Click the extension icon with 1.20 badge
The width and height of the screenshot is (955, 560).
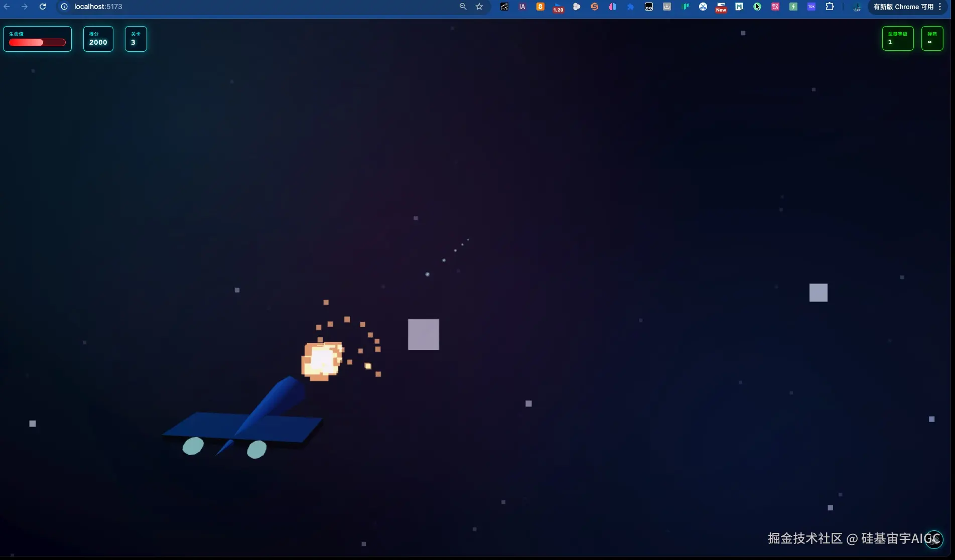558,7
